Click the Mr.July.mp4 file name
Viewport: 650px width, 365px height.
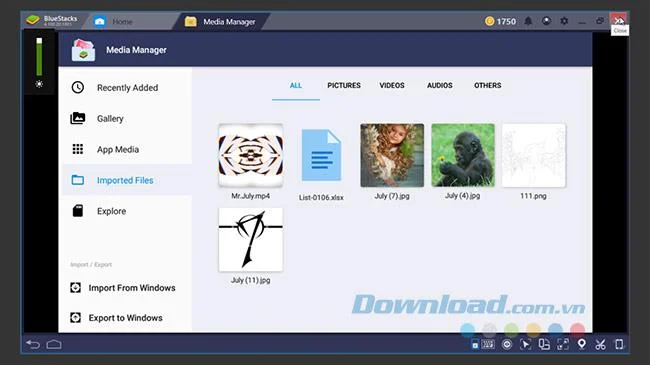pos(250,196)
